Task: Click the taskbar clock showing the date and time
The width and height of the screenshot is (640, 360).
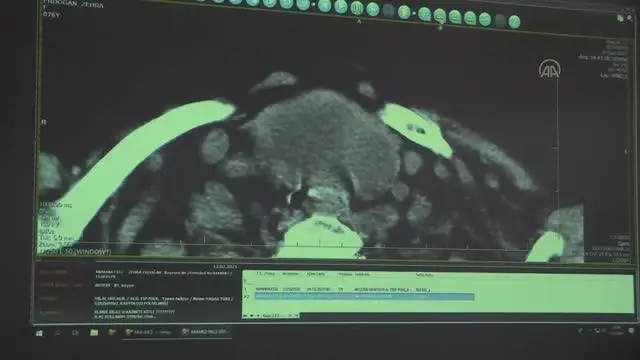Action: tap(616, 330)
